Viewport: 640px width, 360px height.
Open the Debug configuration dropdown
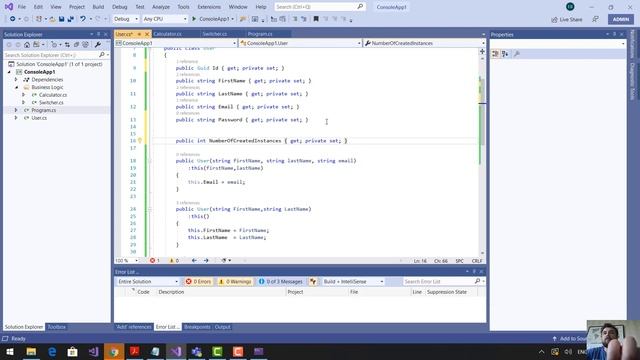click(126, 19)
